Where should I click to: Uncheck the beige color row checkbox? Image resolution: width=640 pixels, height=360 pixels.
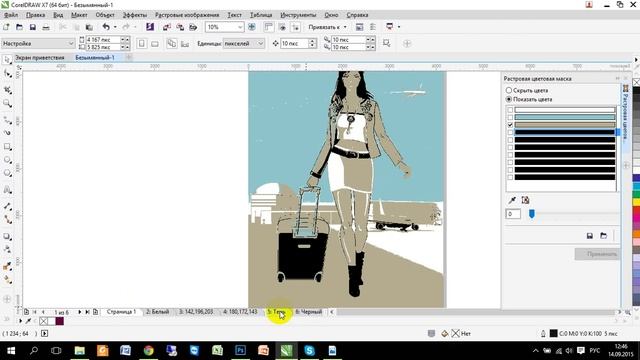point(510,124)
